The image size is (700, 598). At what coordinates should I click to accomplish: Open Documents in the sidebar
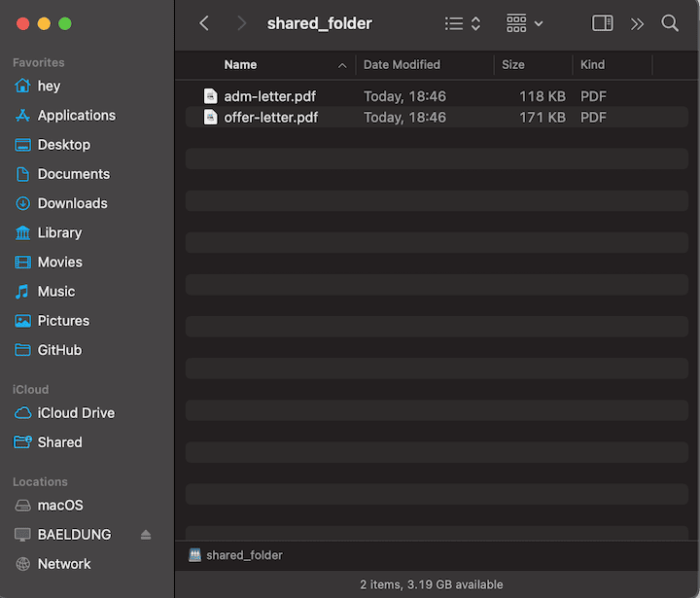pyautogui.click(x=74, y=174)
